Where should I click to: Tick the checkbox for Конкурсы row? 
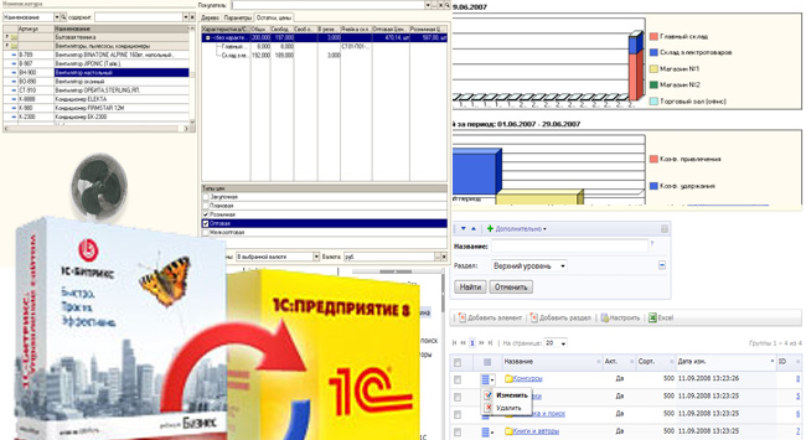coord(457,380)
